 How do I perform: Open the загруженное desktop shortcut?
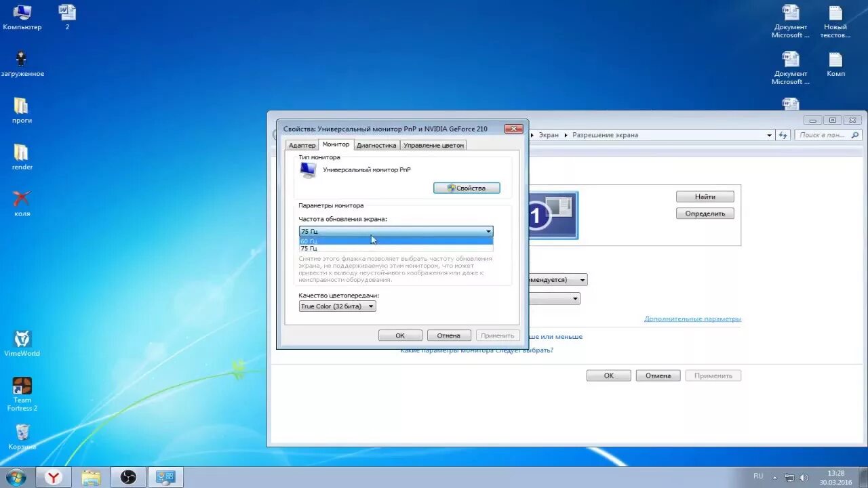(22, 64)
